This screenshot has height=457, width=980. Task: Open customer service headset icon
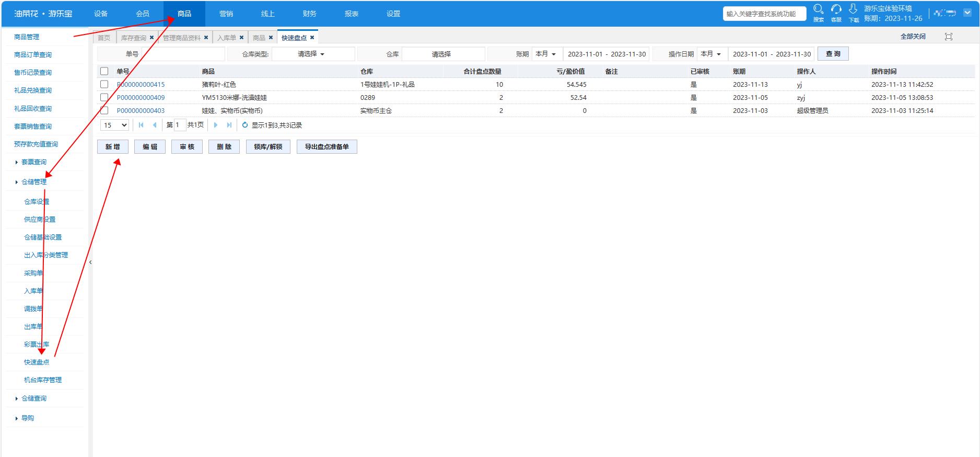click(836, 9)
